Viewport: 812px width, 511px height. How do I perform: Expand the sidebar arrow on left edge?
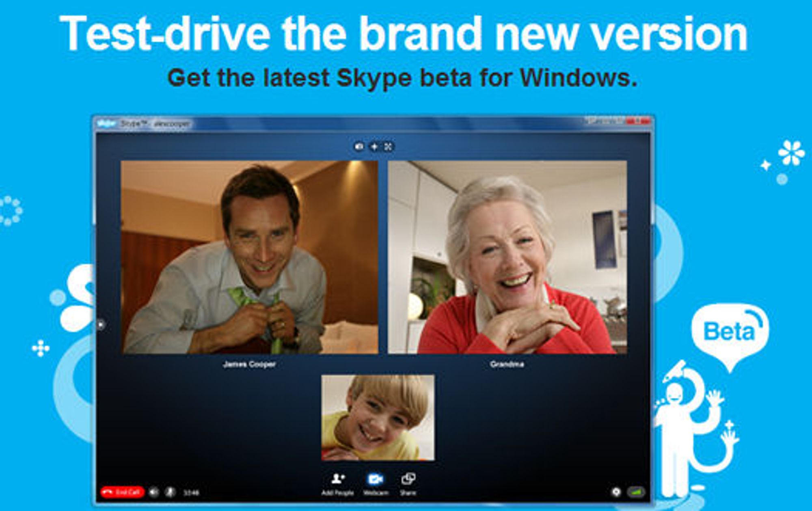[101, 324]
